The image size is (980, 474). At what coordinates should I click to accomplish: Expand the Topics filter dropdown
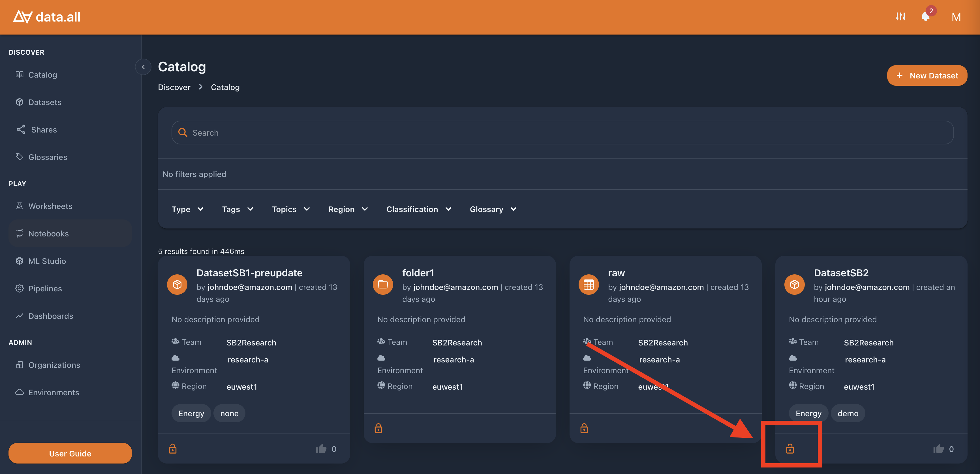[291, 209]
